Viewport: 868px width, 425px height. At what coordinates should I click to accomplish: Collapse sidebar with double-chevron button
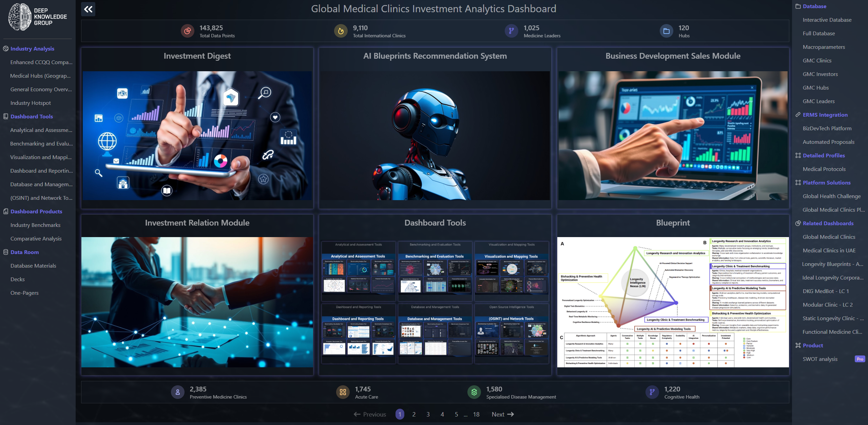88,9
